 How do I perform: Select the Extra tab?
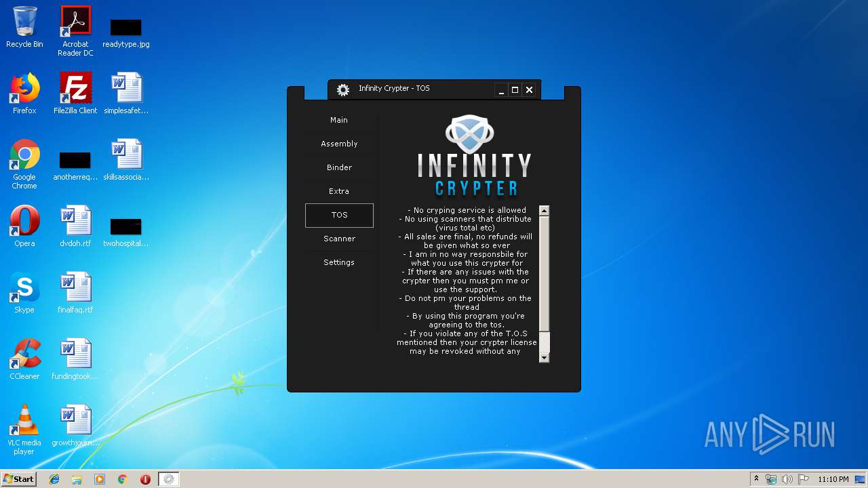[339, 191]
